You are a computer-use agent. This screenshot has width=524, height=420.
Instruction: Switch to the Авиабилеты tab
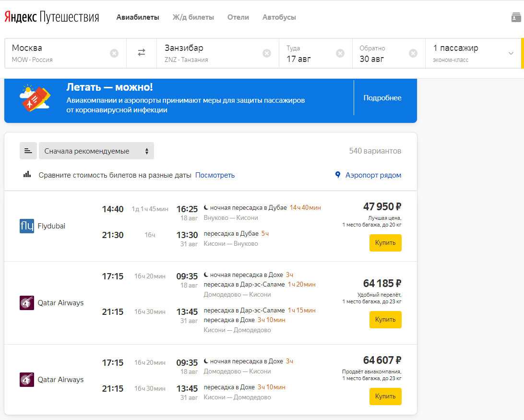point(138,17)
